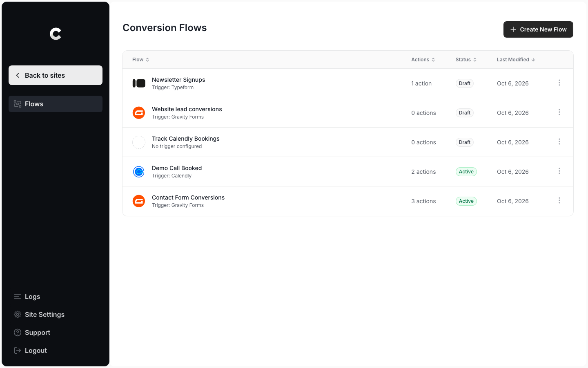Click the Typeform icon for Newsletter Signups
Image resolution: width=588 pixels, height=368 pixels.
(x=139, y=83)
